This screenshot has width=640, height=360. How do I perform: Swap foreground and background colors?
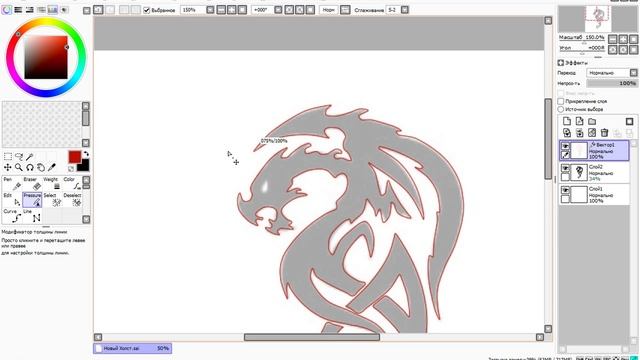pos(86,154)
